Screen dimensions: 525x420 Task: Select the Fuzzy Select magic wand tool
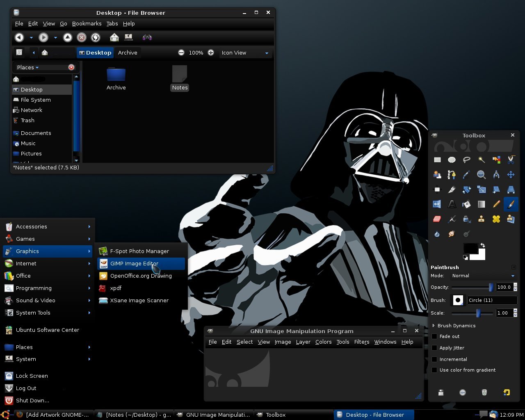coord(481,160)
